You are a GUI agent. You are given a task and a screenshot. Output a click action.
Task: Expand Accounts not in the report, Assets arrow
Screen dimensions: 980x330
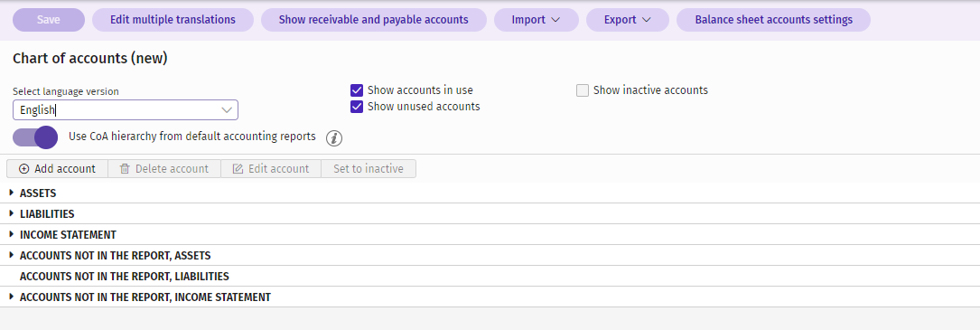(x=11, y=256)
